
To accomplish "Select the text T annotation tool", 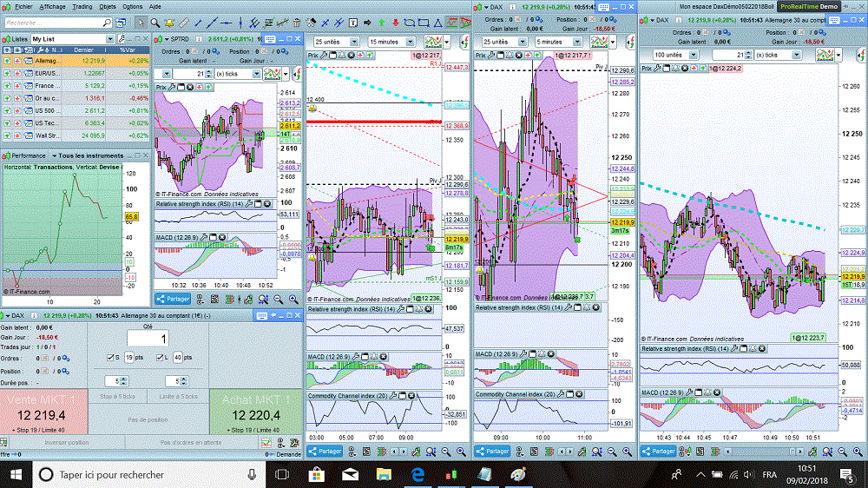I will click(x=353, y=23).
